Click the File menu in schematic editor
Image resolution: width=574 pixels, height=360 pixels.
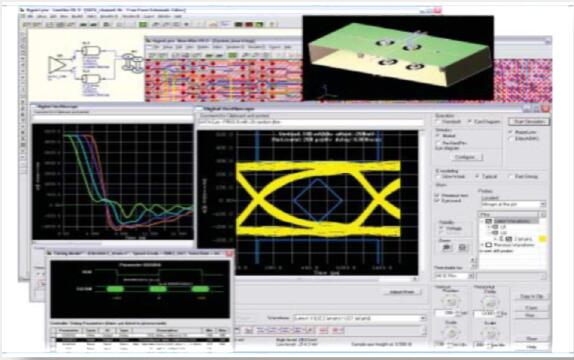point(29,16)
